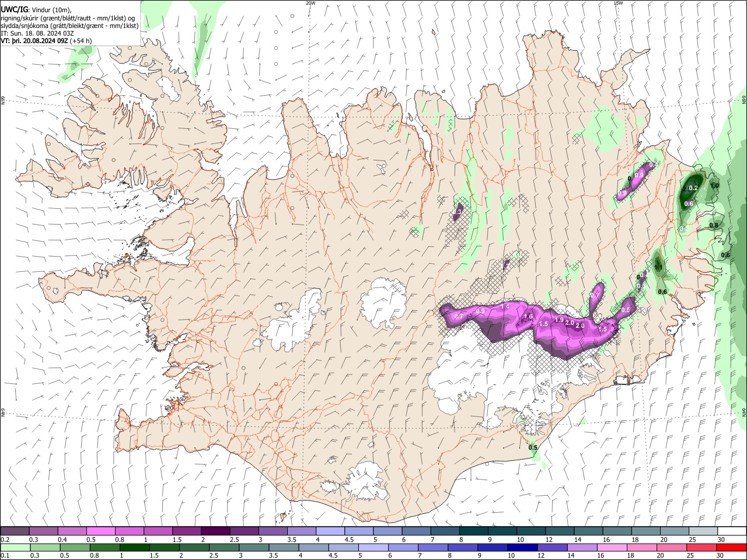Select lower-row rain swatch starting at 0.8
The width and height of the screenshot is (747, 560).
pyautogui.click(x=104, y=547)
